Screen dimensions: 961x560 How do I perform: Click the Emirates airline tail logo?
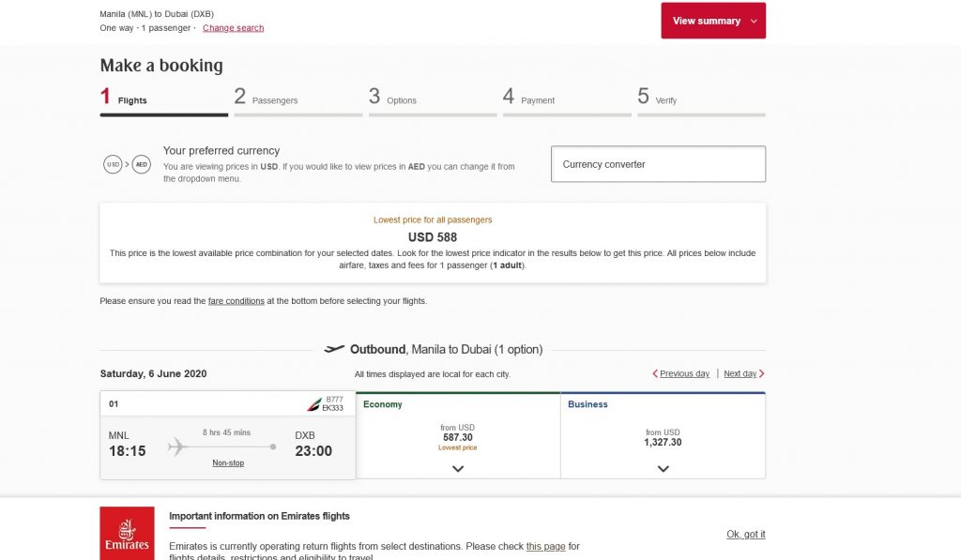click(x=313, y=404)
